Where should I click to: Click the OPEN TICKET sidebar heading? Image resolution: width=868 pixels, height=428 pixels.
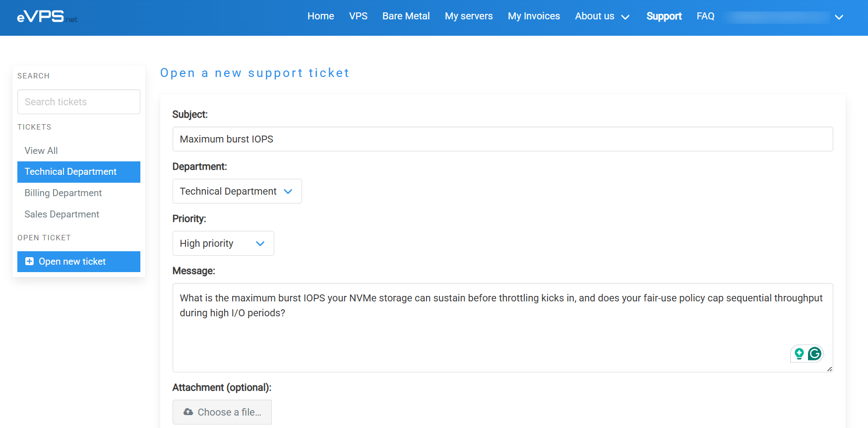click(44, 238)
